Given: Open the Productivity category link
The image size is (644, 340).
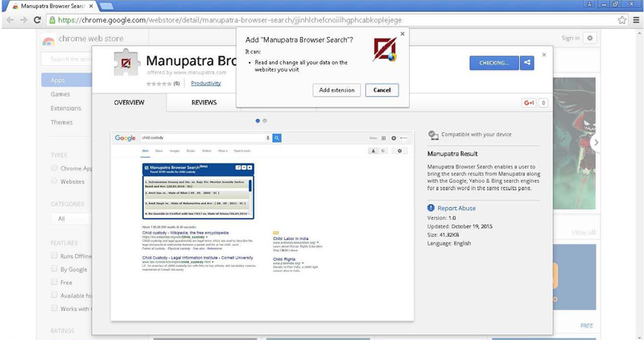Looking at the screenshot, I should tap(206, 83).
